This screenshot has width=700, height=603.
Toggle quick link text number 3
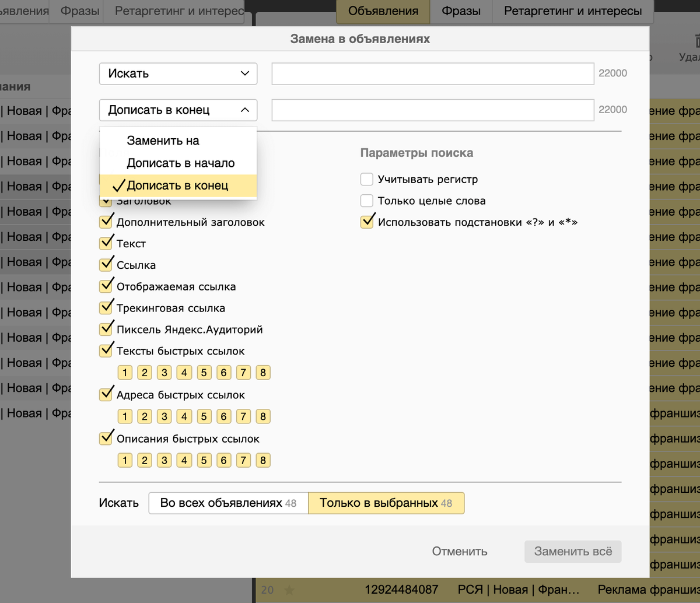click(164, 373)
